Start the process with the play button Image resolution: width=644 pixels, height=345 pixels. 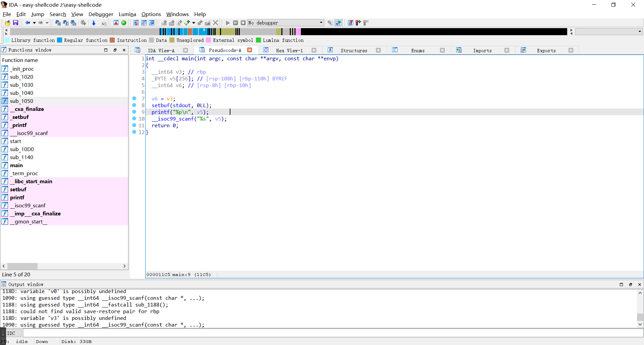point(228,23)
